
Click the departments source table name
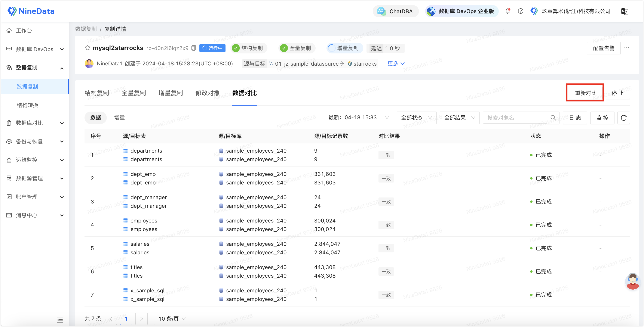(146, 151)
